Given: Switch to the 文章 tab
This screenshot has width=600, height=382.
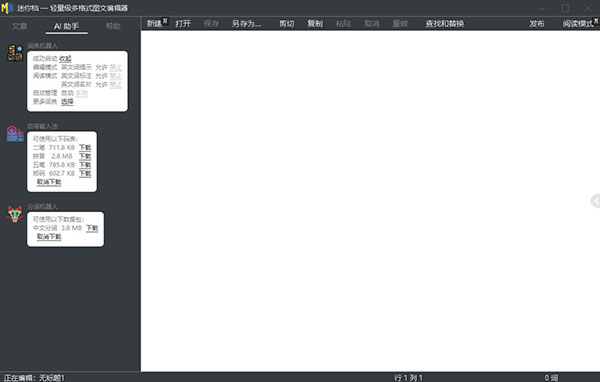Looking at the screenshot, I should (x=20, y=26).
